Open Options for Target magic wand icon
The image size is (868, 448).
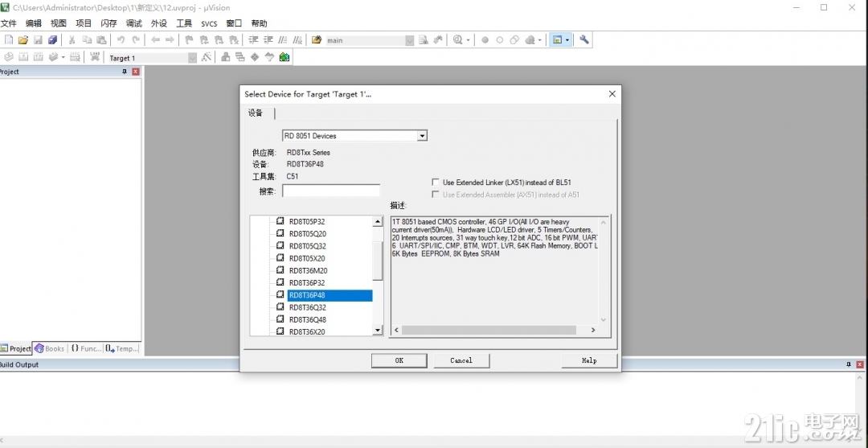pos(206,57)
